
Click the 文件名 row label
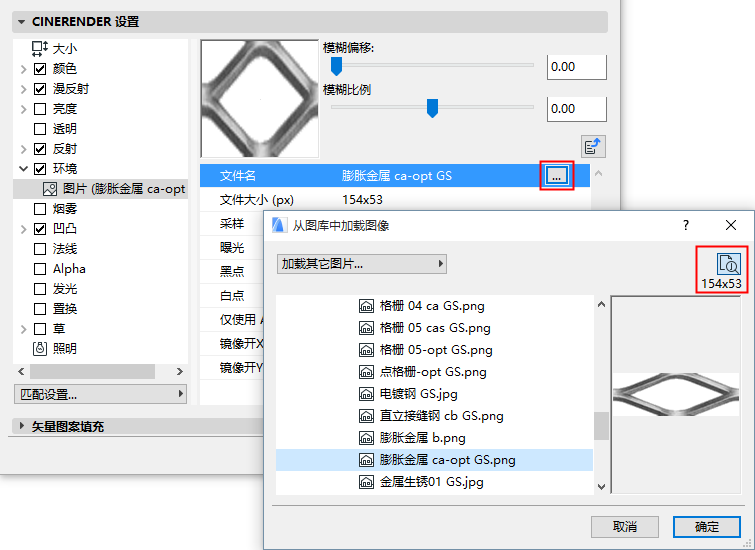coord(237,176)
